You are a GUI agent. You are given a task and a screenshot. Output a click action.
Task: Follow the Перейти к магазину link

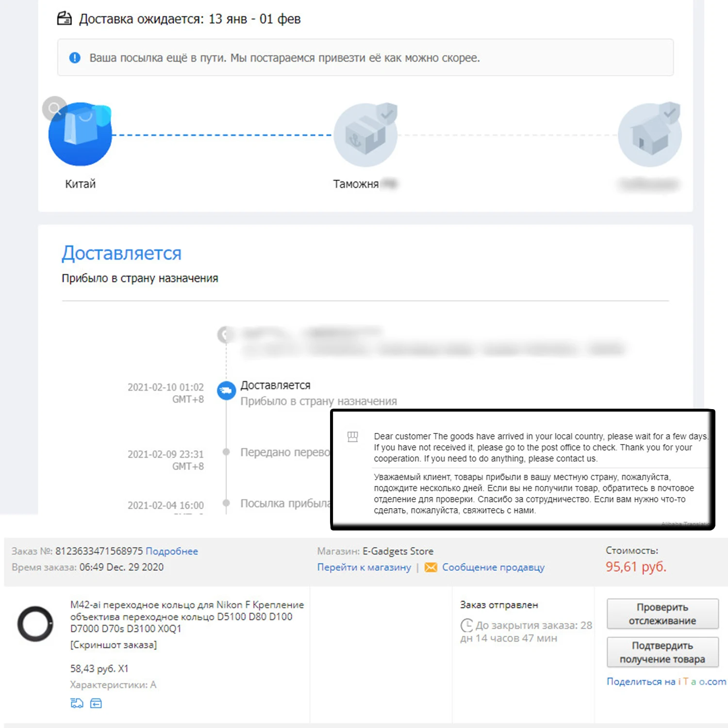(x=364, y=567)
